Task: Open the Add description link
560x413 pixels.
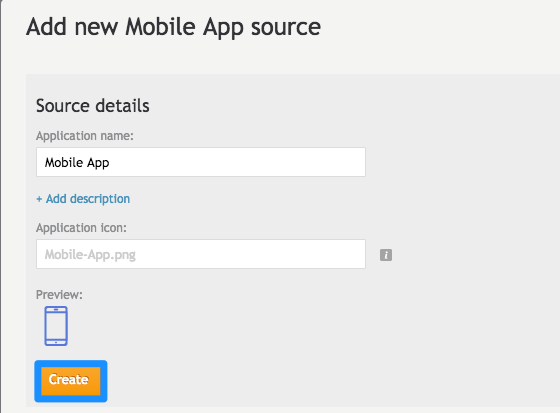Action: point(83,199)
